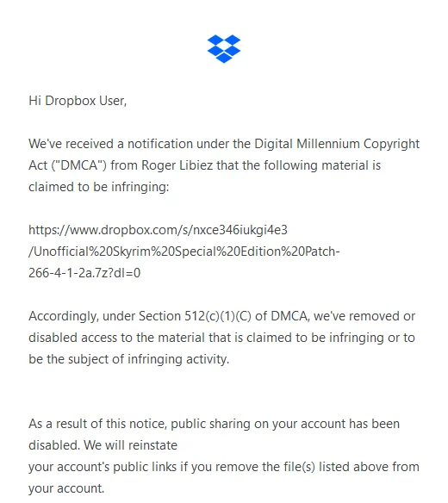
Task: Click the Unofficial%20Skyrim%20Special%20Edition URL line
Action: 184,251
